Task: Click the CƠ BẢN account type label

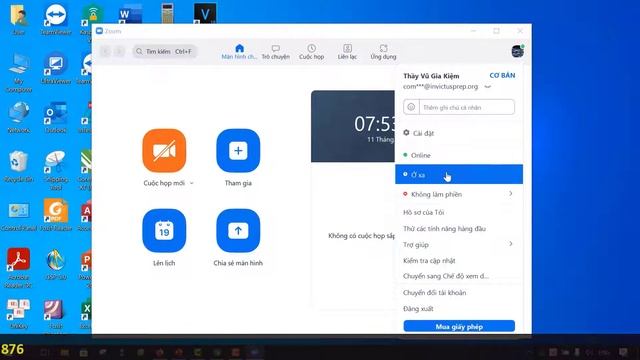Action: pos(502,76)
